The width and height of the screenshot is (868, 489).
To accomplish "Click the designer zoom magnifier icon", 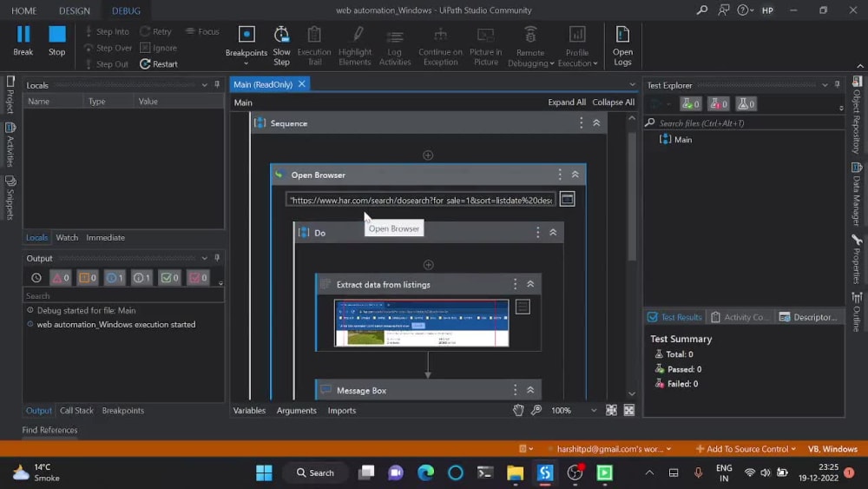I will [x=536, y=410].
